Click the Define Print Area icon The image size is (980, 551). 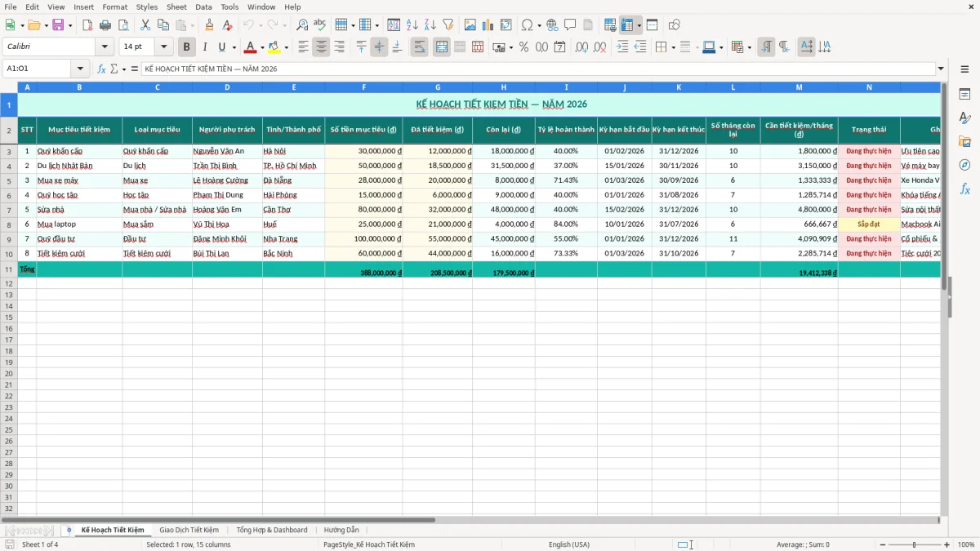point(610,25)
